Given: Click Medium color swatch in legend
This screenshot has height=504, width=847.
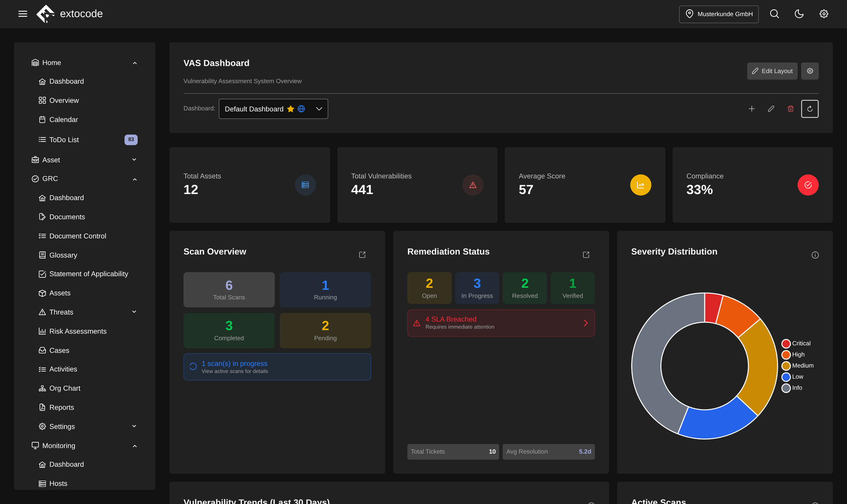Looking at the screenshot, I should coord(786,366).
